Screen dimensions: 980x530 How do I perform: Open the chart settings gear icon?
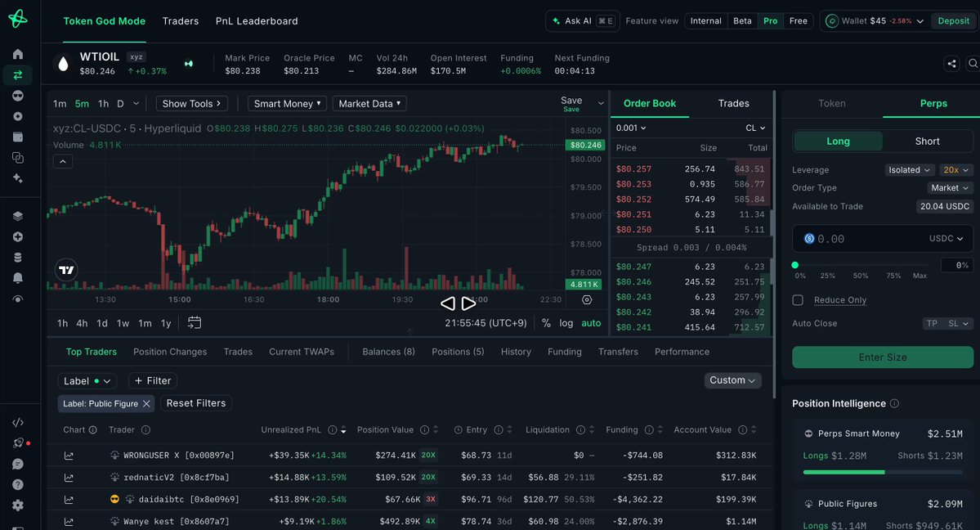[x=586, y=299]
